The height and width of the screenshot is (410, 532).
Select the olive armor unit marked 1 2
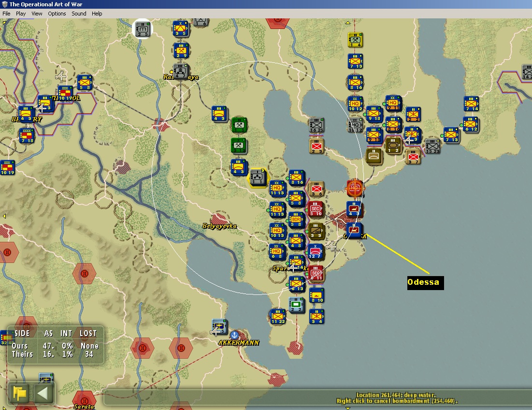(393, 146)
